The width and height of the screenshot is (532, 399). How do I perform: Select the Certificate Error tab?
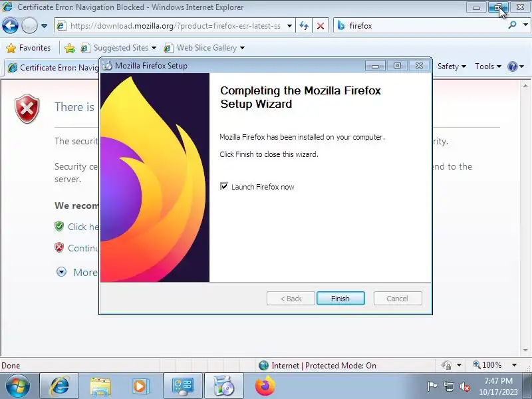[53, 68]
